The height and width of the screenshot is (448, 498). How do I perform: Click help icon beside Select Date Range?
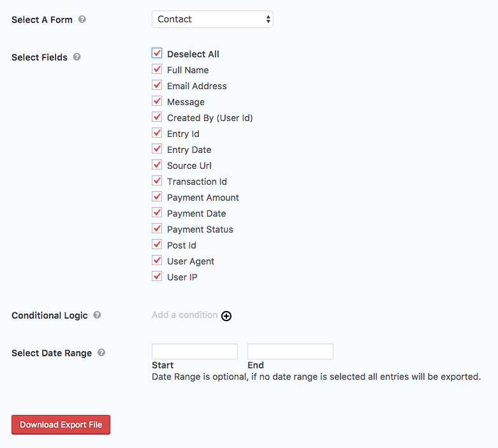101,352
